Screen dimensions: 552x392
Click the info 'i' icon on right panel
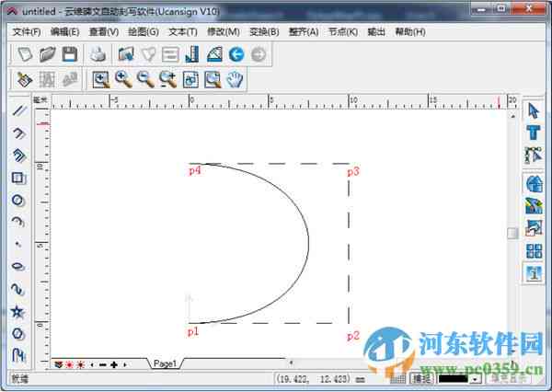pyautogui.click(x=534, y=273)
